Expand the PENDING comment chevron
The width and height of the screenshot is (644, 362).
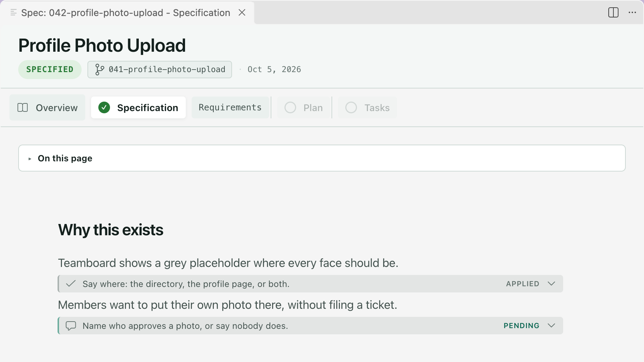coord(551,326)
